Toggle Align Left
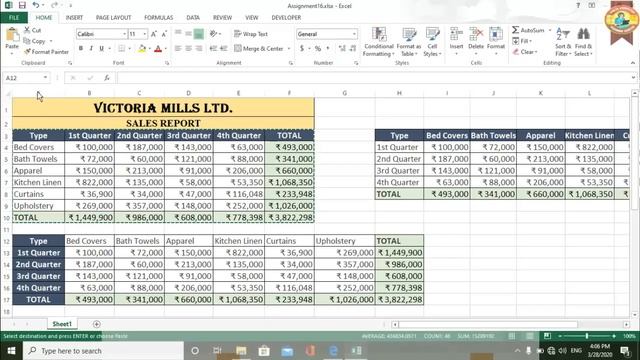The height and width of the screenshot is (360, 640). (178, 49)
